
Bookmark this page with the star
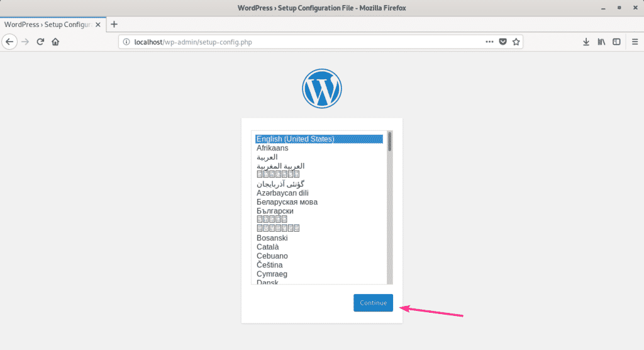click(516, 42)
